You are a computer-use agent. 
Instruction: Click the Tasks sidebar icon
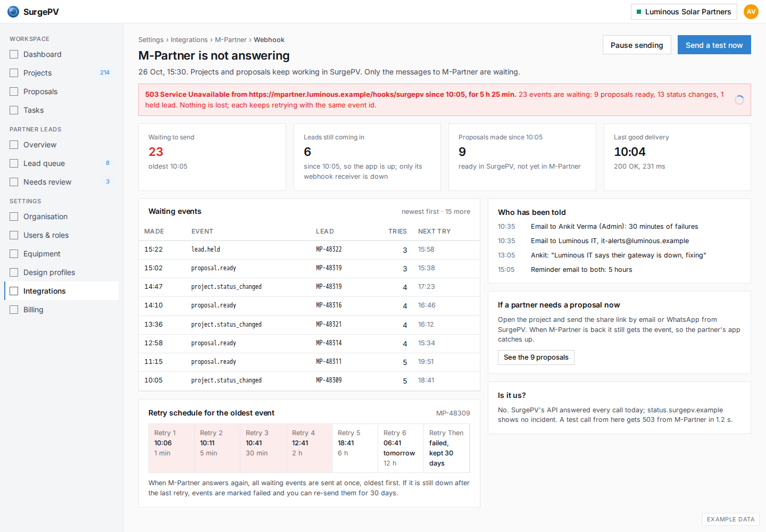tap(14, 110)
